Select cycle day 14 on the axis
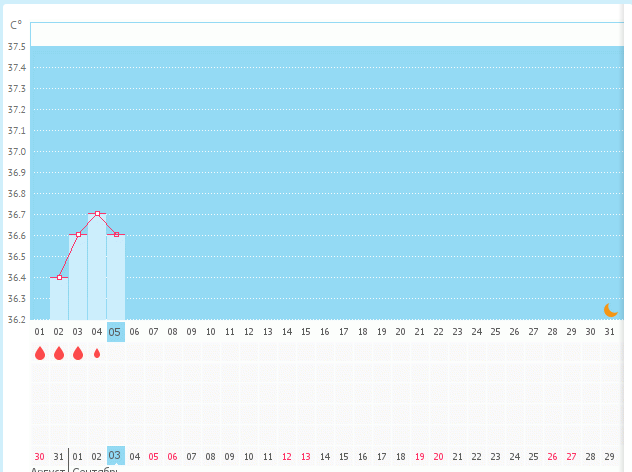 tap(287, 332)
